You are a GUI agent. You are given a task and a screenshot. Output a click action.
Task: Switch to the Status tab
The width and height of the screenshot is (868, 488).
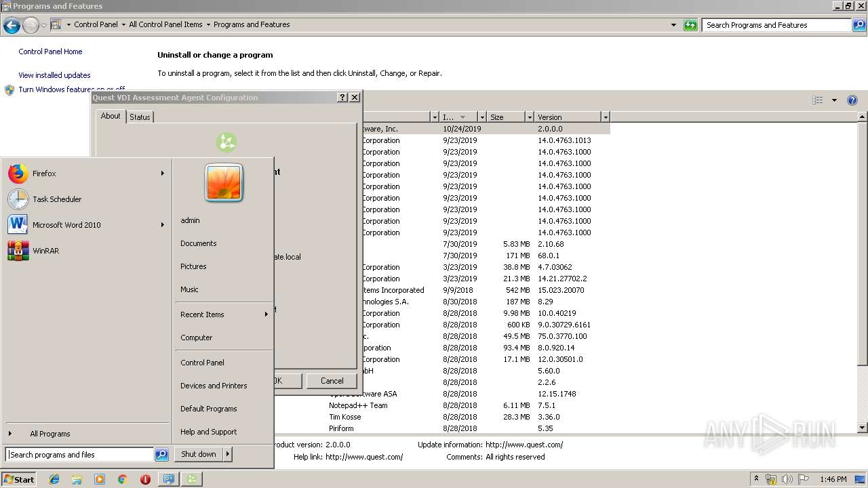coord(140,117)
